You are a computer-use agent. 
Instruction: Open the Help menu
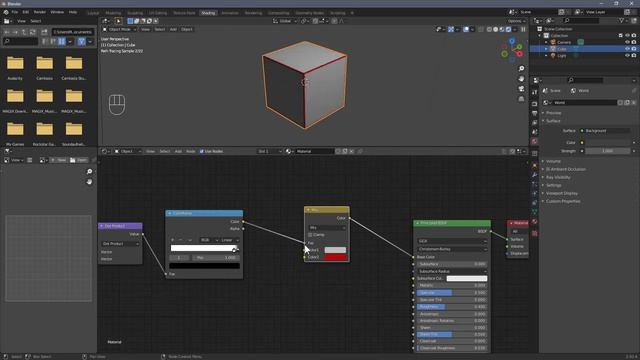pos(73,12)
